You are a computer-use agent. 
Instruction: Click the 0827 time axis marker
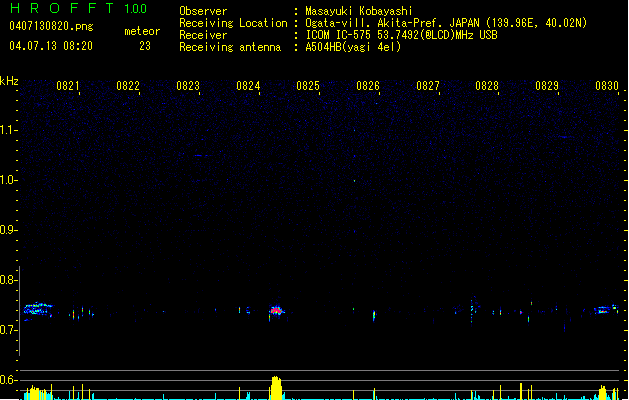428,86
